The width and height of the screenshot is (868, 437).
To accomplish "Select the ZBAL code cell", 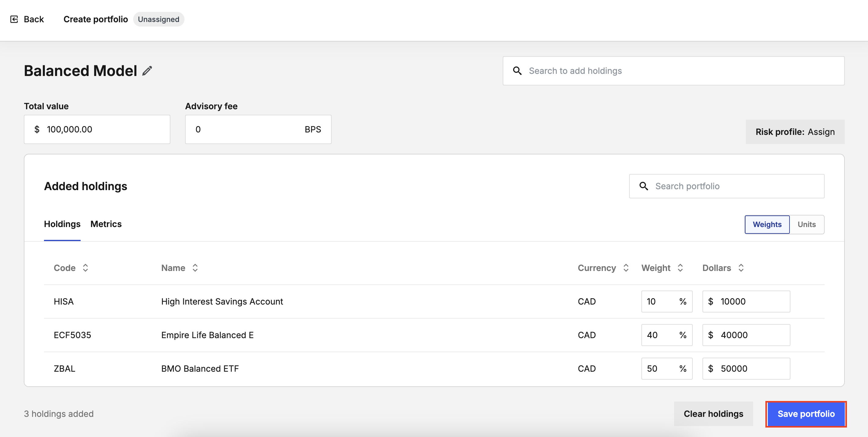I will pyautogui.click(x=64, y=369).
